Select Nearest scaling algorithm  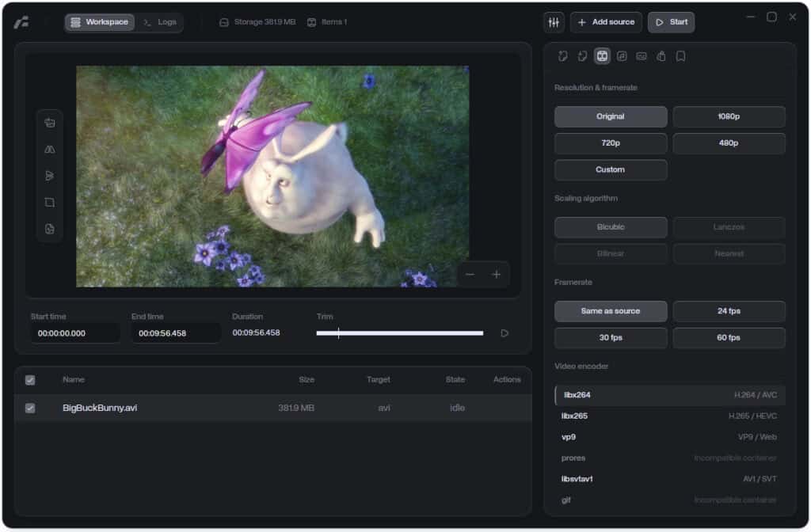click(x=729, y=254)
